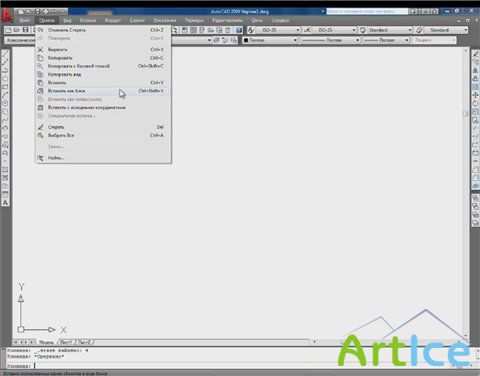Select the Rotate tool in modify toolbar
The image size is (480, 376).
pyautogui.click(x=476, y=104)
